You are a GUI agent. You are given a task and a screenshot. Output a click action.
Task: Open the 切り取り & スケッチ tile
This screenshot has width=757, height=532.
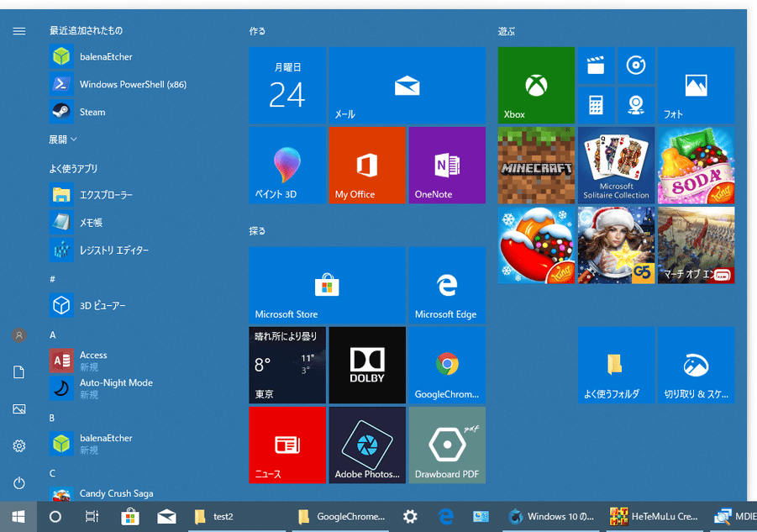(x=697, y=365)
